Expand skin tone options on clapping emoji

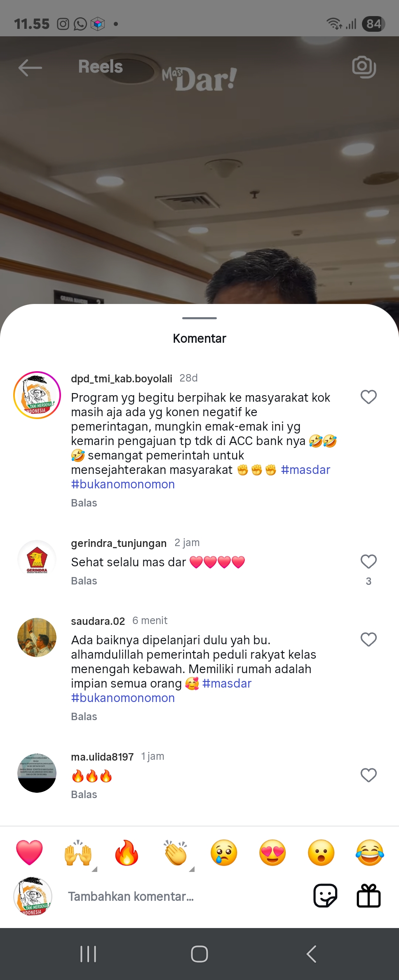(x=192, y=869)
